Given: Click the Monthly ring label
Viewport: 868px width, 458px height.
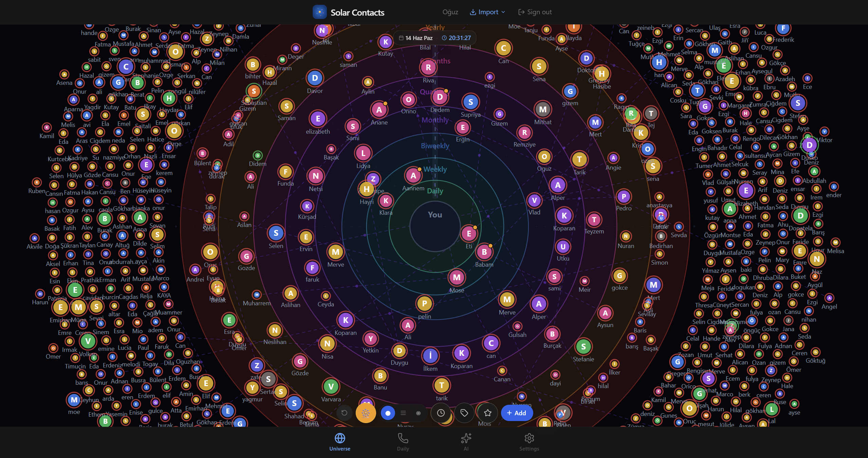Looking at the screenshot, I should (435, 120).
